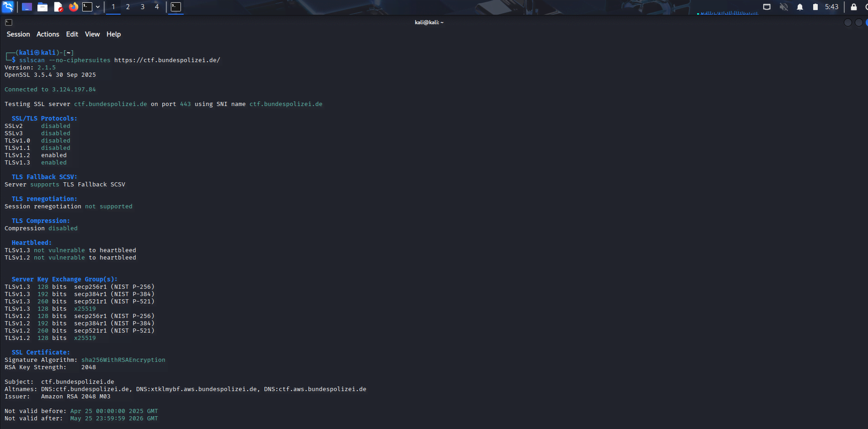
Task: Expand the terminal launcher dropdown arrow
Action: click(98, 7)
